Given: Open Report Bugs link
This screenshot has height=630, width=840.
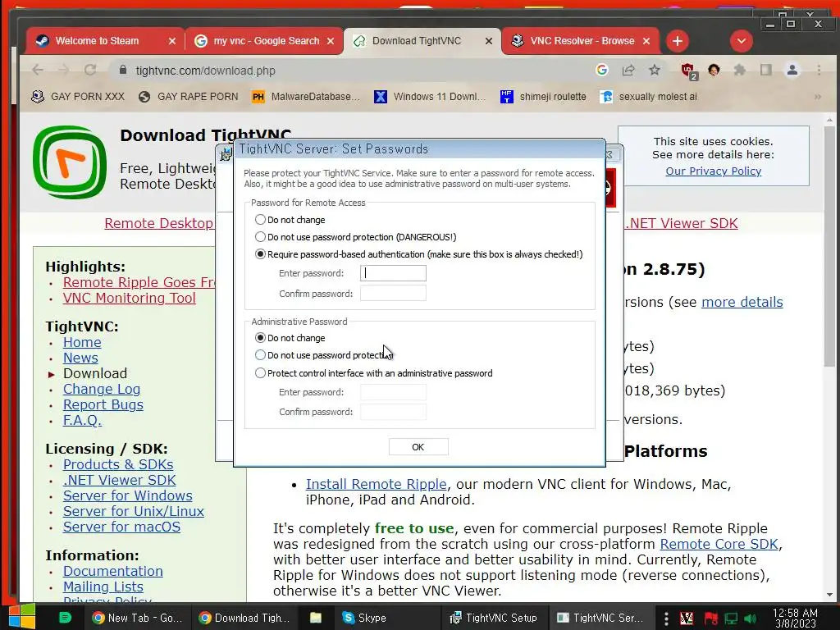Looking at the screenshot, I should (x=103, y=404).
